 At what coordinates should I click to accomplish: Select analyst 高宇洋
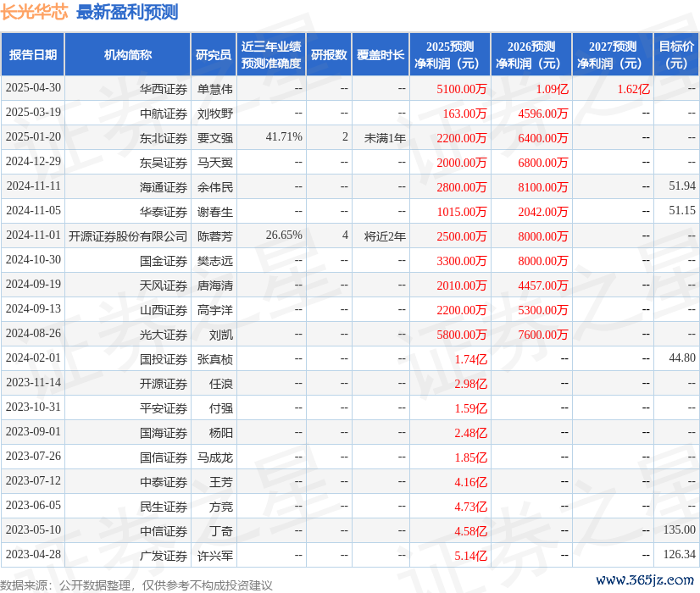click(215, 310)
